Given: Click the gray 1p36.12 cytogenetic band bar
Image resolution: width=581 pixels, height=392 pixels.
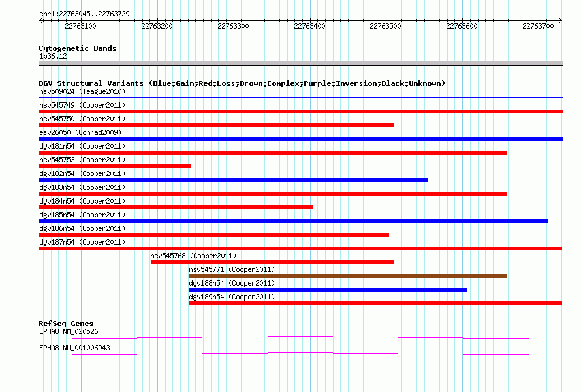Looking at the screenshot, I should [300, 63].
